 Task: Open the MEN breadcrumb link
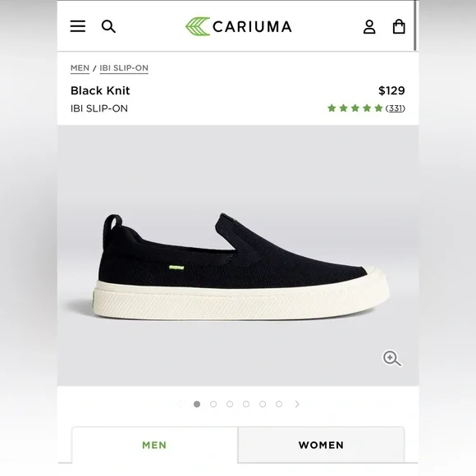pos(80,68)
